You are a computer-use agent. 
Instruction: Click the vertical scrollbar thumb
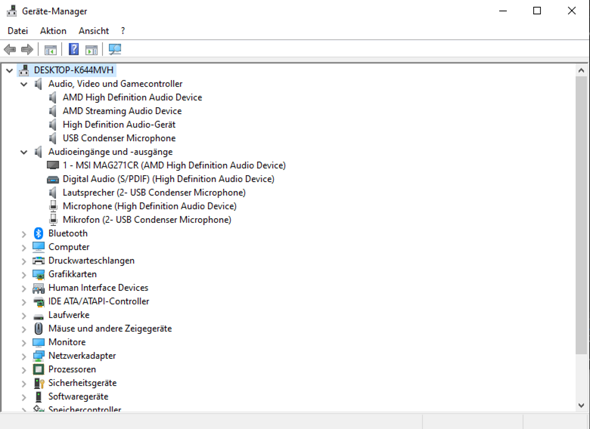[x=581, y=215]
